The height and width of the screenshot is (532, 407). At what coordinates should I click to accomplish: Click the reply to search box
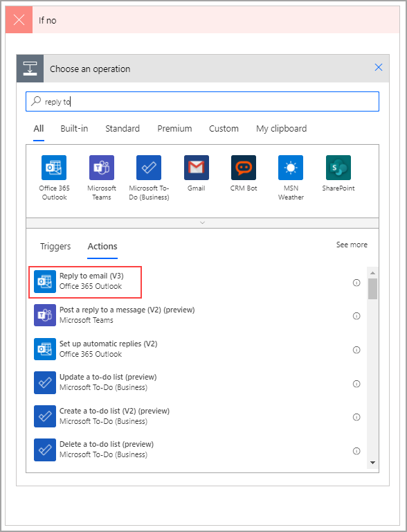tap(203, 101)
